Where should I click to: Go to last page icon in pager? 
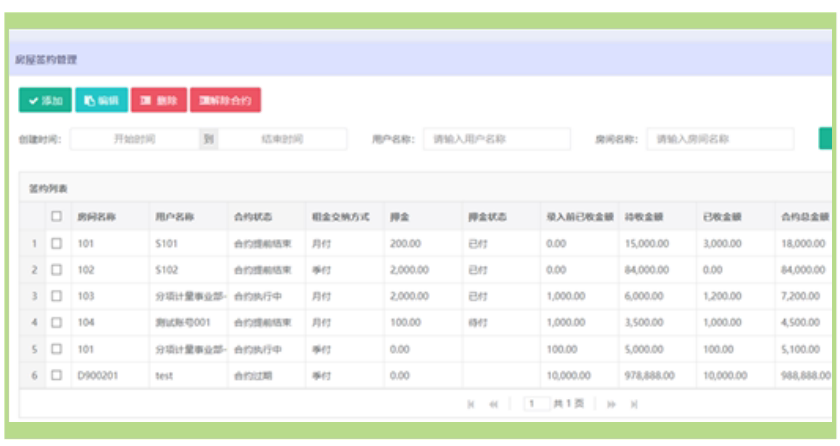point(634,404)
